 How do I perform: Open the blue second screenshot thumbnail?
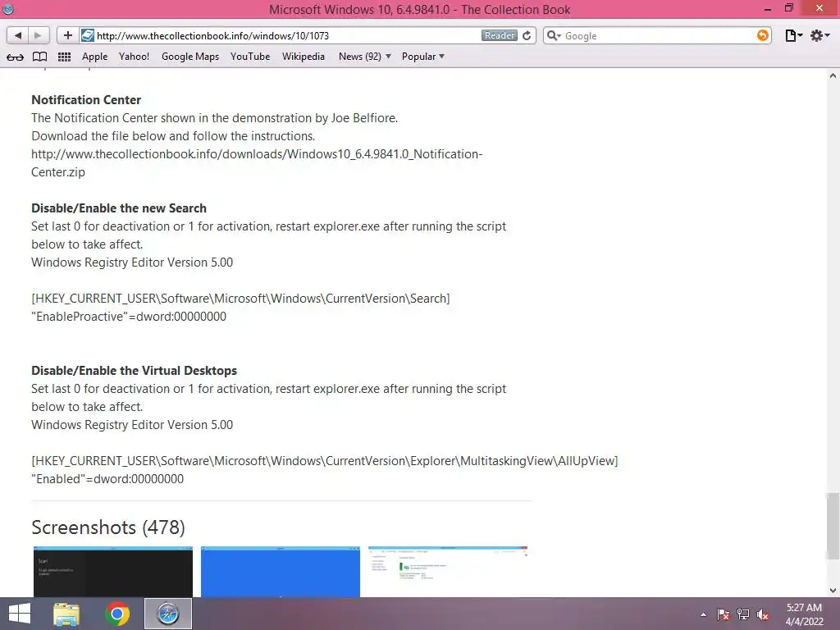(281, 572)
